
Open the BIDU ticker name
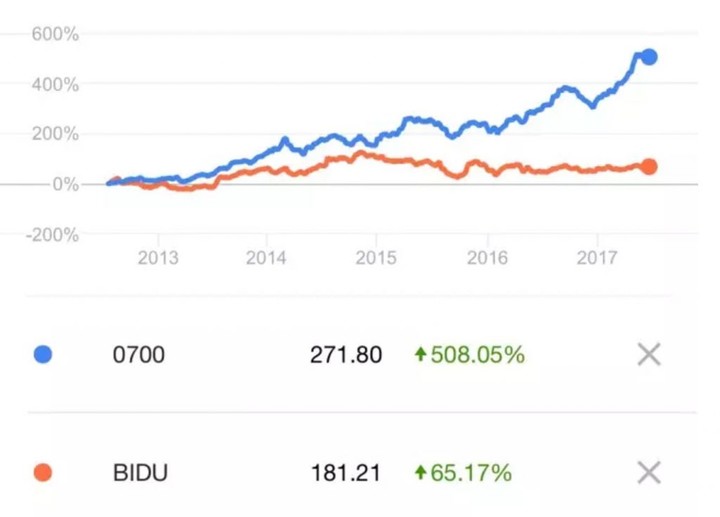pyautogui.click(x=140, y=473)
